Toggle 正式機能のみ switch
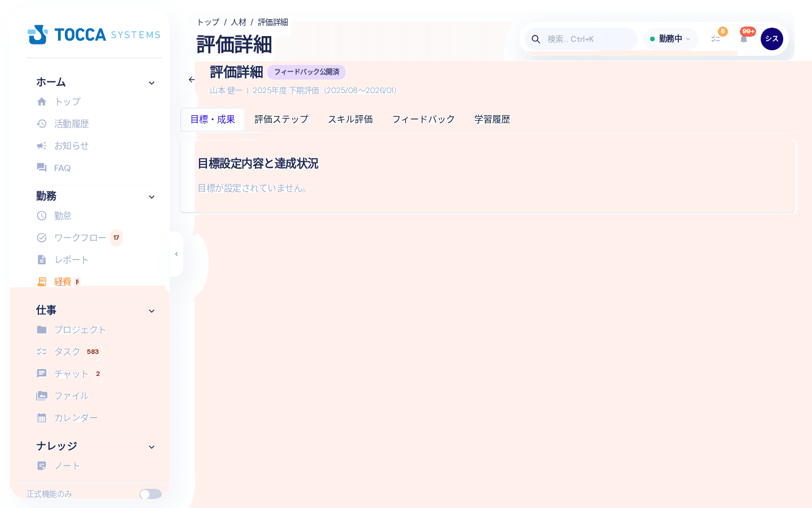812x508 pixels. 151,494
